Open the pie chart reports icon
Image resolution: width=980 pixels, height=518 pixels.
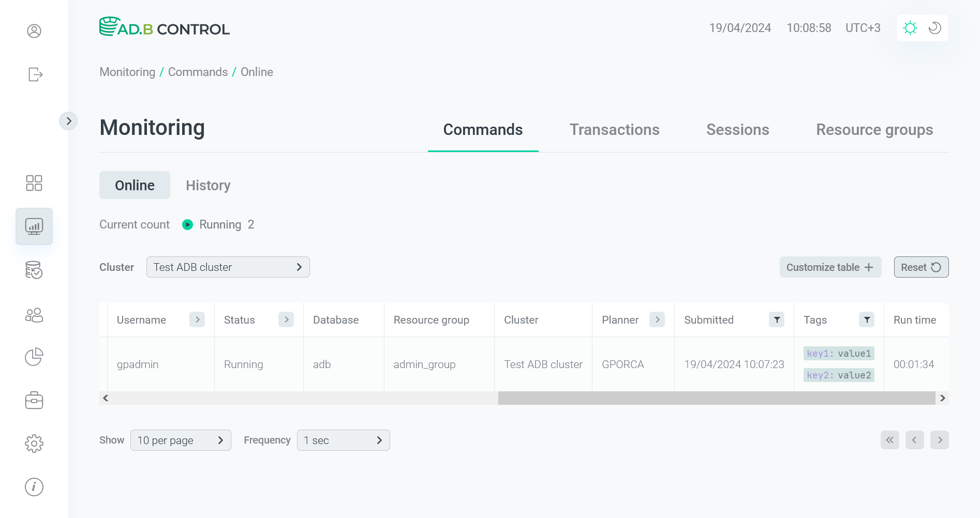click(x=34, y=357)
